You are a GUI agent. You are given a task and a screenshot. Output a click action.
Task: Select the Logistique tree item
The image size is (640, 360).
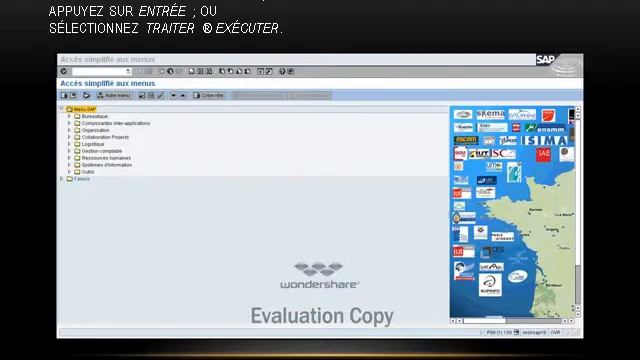93,144
